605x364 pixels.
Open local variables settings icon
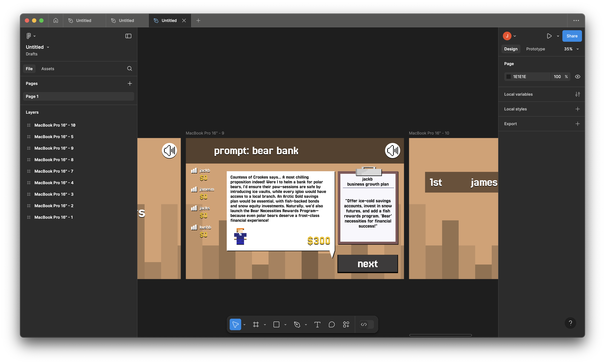[577, 94]
